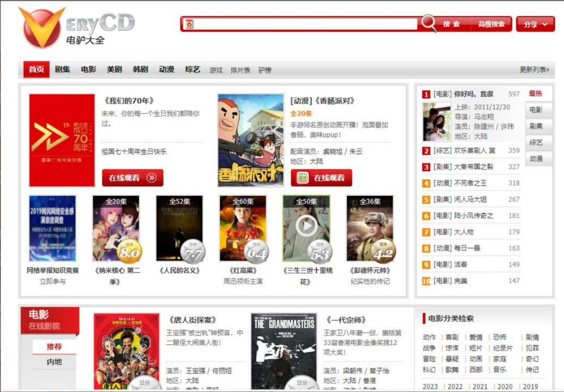Click the small icon inside the search box
Viewport: 564px width, 392px height.
point(189,24)
